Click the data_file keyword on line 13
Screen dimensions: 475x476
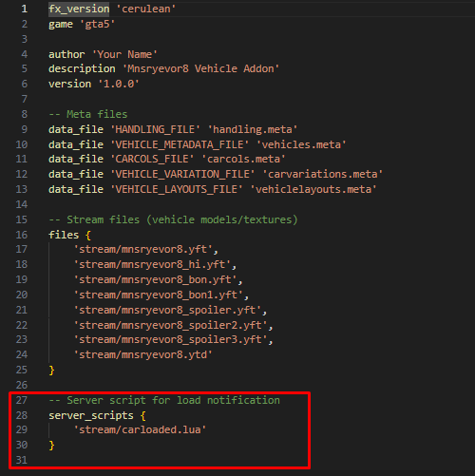pyautogui.click(x=76, y=189)
